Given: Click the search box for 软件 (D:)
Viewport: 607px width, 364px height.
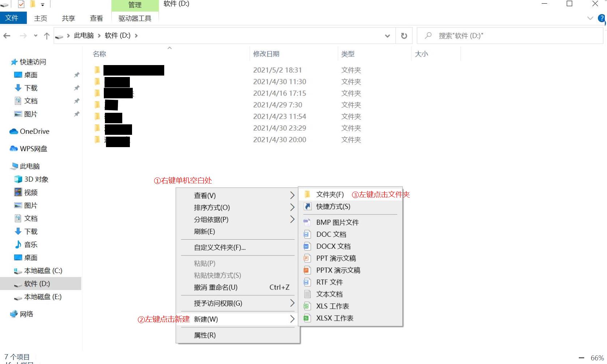Looking at the screenshot, I should coord(510,36).
